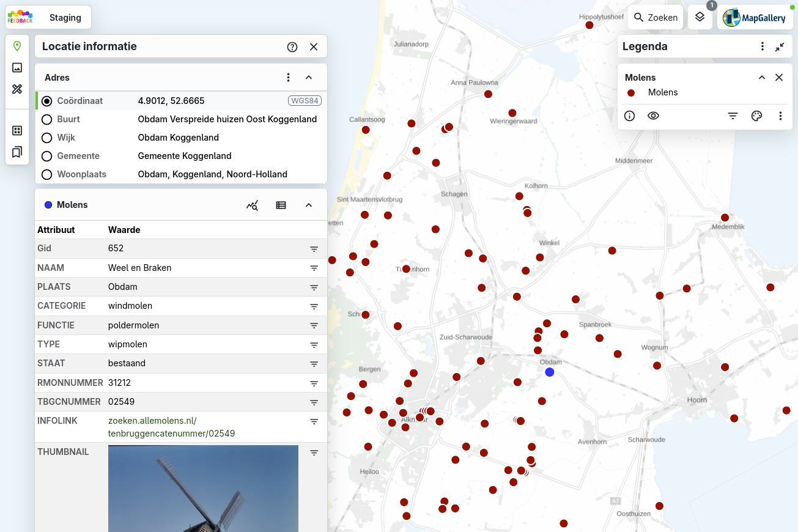Open the dashboard grid icon in sidebar
Viewport: 798px width, 532px height.
pos(17,130)
